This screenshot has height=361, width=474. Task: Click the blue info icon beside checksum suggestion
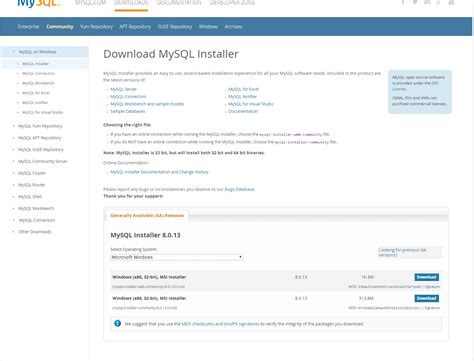pyautogui.click(x=117, y=323)
